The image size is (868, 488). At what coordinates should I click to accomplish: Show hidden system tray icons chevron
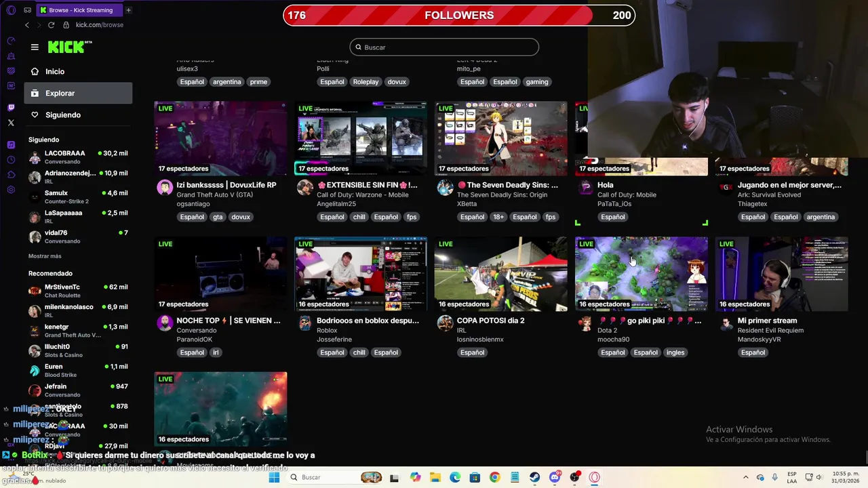(746, 477)
